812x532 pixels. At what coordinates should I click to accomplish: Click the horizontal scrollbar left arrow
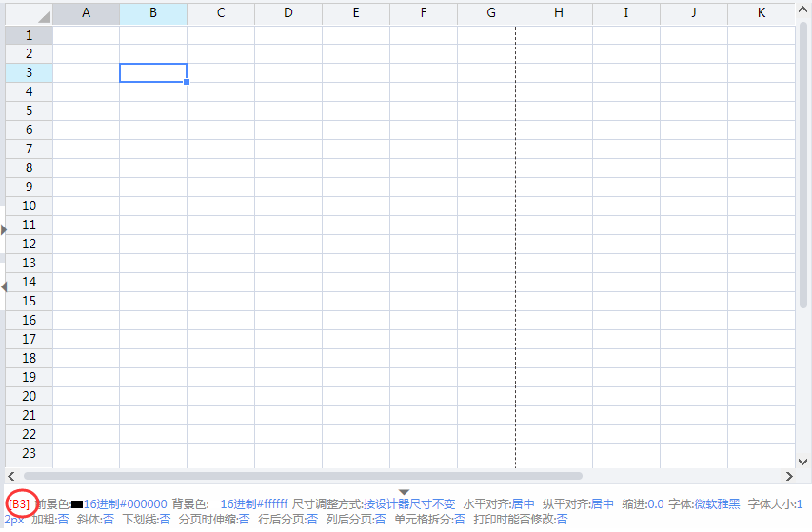tap(11, 476)
